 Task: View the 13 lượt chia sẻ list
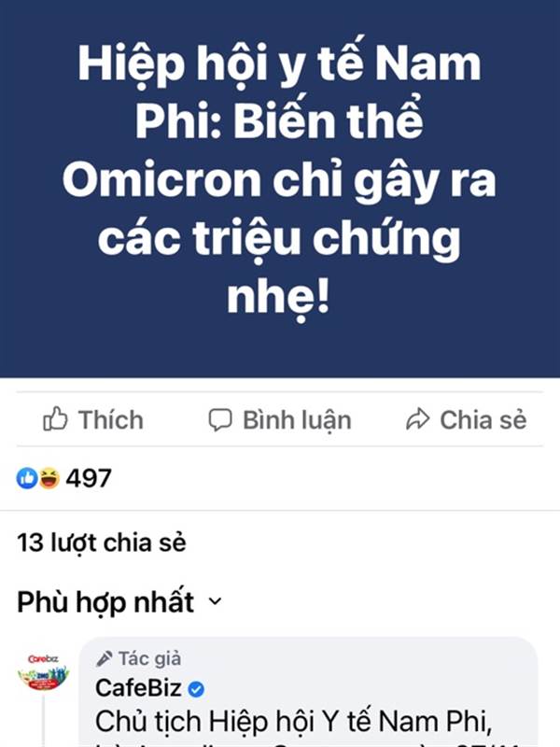[102, 543]
